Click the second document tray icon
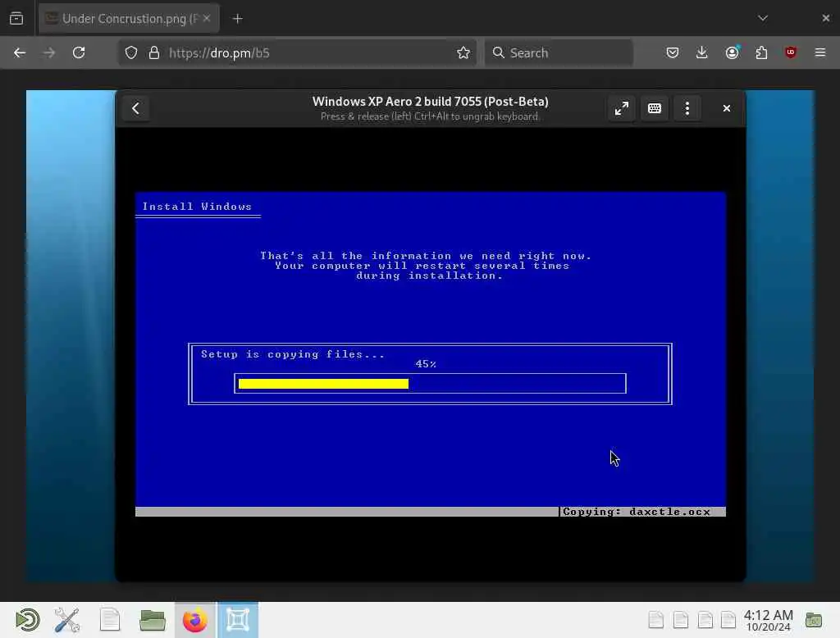This screenshot has width=840, height=638. tap(680, 620)
